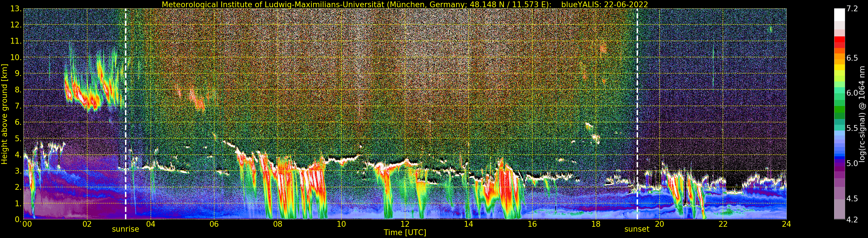
Task: Click the time tick label '10'
Action: click(x=341, y=224)
